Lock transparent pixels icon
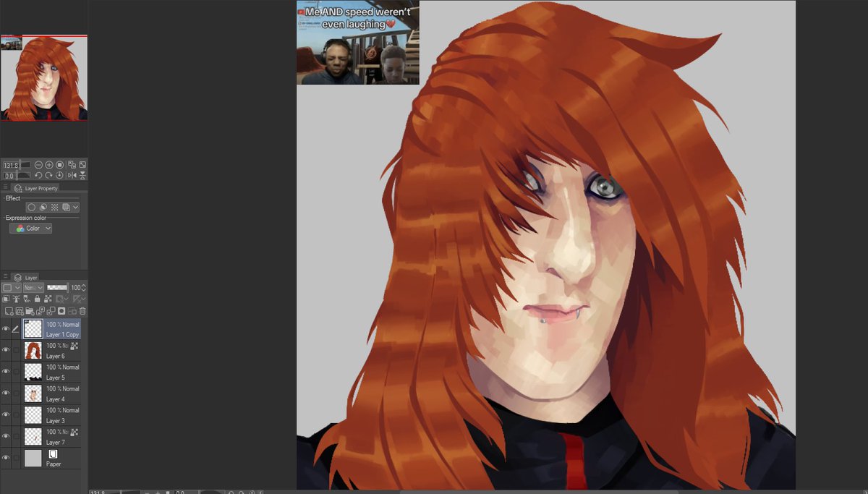The image size is (868, 494). click(x=48, y=299)
